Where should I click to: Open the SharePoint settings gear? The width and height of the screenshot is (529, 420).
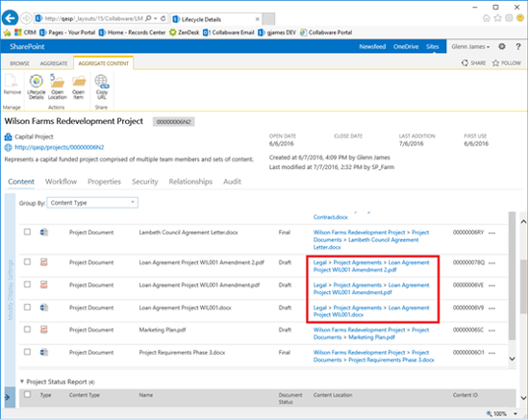[x=502, y=46]
